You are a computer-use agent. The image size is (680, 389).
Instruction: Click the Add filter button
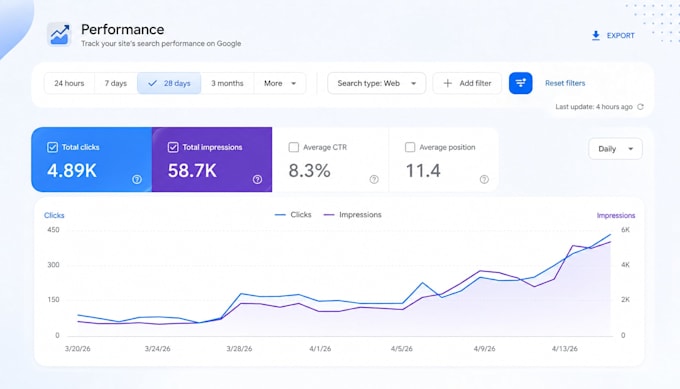coord(467,83)
